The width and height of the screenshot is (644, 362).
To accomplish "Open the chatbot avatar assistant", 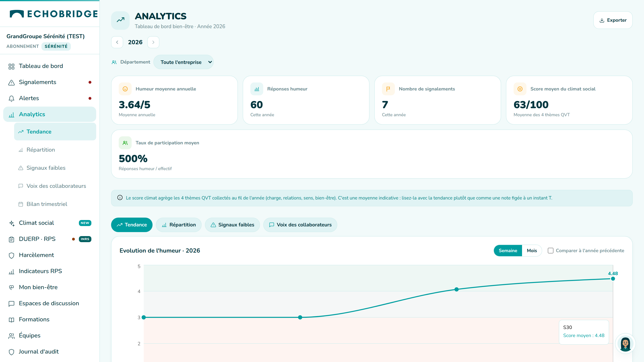I will tap(625, 344).
